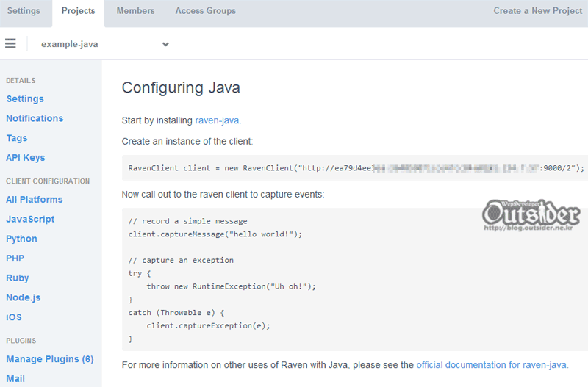Screen dimensions: 588x387
Task: Open Settings in the Details sidebar
Action: (x=25, y=99)
